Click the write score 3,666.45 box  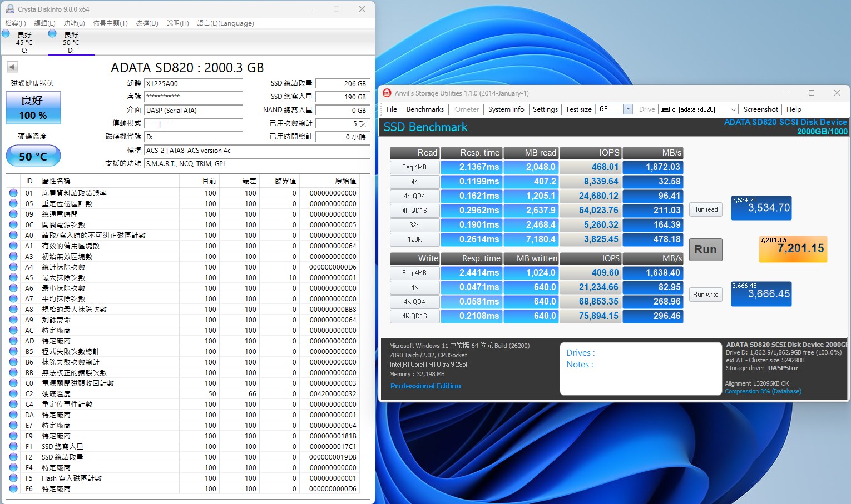tap(761, 294)
